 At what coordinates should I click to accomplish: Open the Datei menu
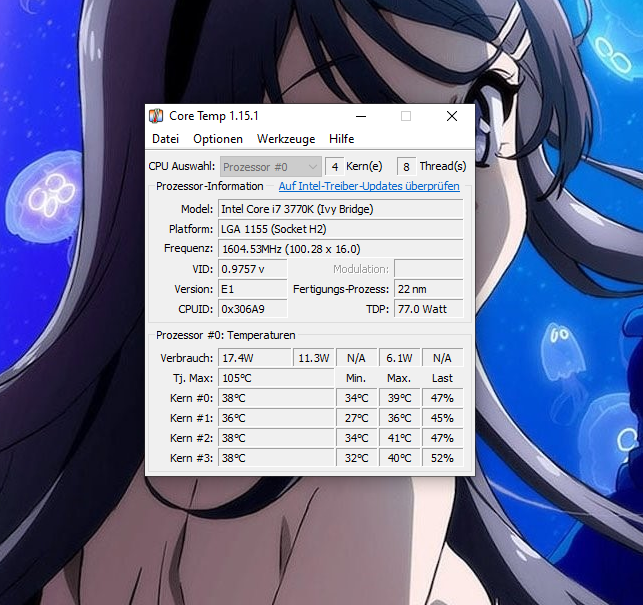coord(165,139)
